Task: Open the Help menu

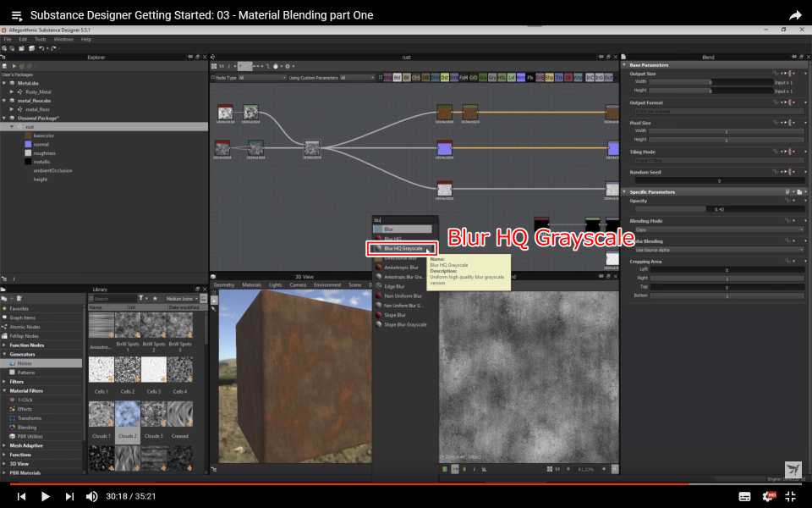Action: point(86,40)
